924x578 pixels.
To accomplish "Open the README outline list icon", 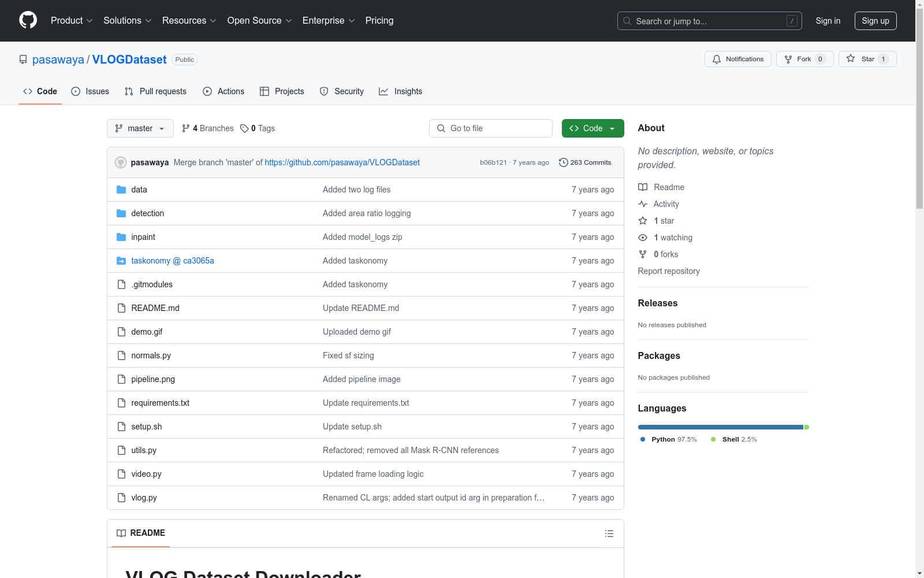I will coord(609,533).
